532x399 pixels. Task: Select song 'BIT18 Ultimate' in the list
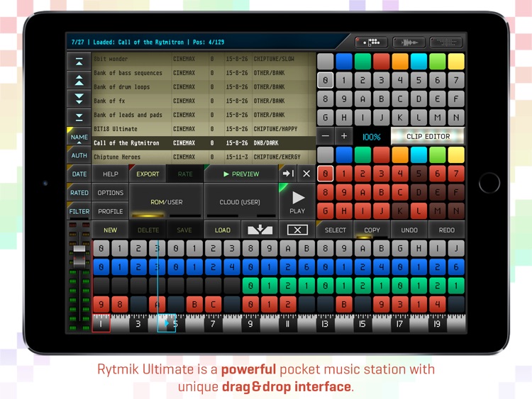coord(204,129)
